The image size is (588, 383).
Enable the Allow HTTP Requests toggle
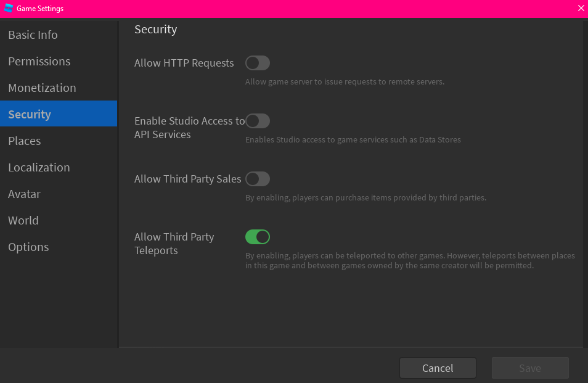click(x=258, y=63)
